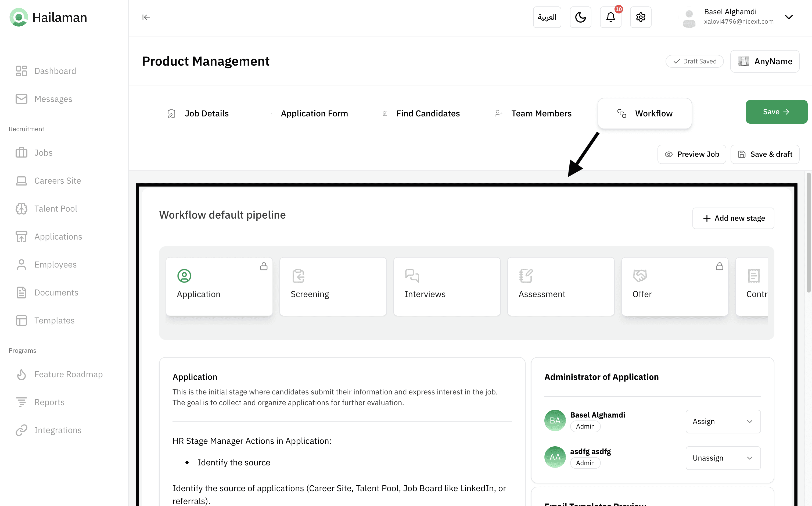
Task: Click the green Save button
Action: click(x=776, y=112)
